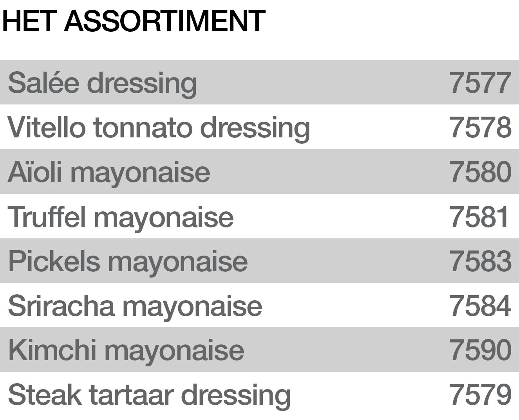Click product code 7577
Viewport: 519px width, 420px height.
[480, 83]
